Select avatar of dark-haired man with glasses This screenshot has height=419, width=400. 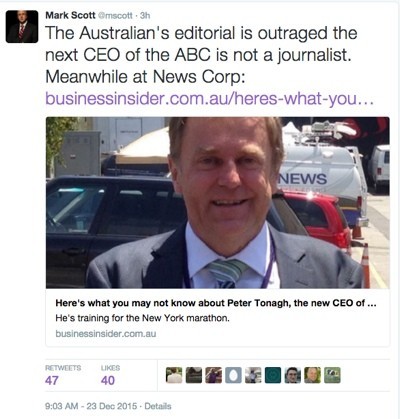293,375
